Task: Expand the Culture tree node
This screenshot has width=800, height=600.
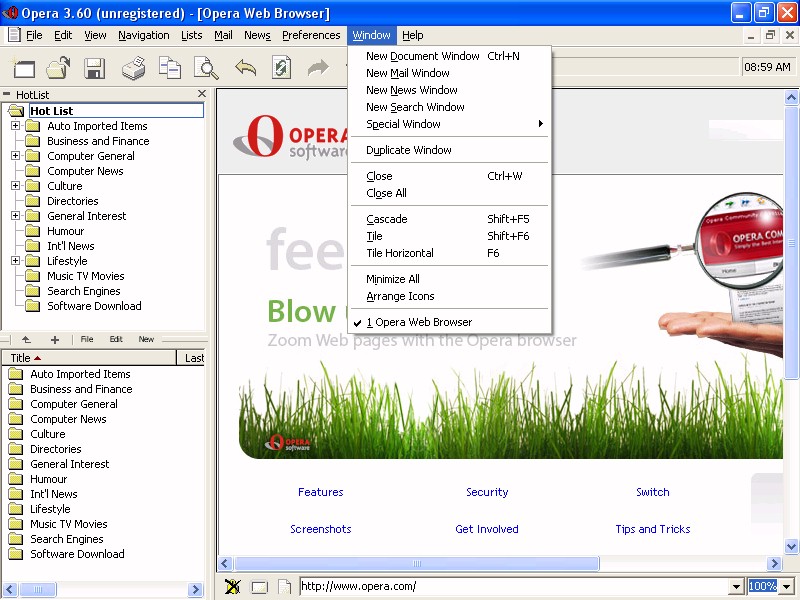Action: click(16, 186)
